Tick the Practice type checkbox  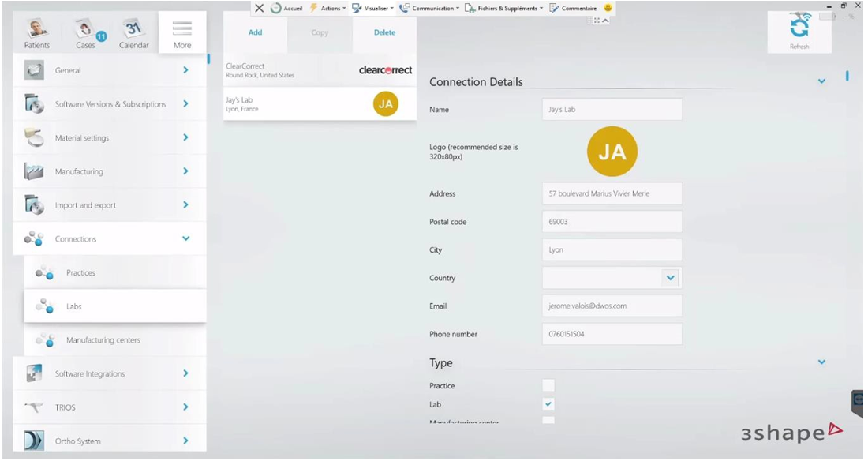coord(548,385)
